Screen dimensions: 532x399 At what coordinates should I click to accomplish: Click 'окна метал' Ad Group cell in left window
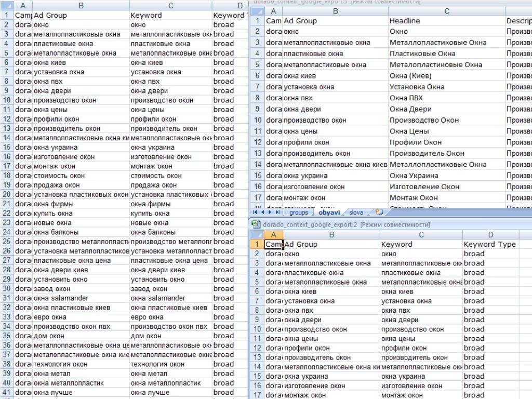tap(81, 374)
